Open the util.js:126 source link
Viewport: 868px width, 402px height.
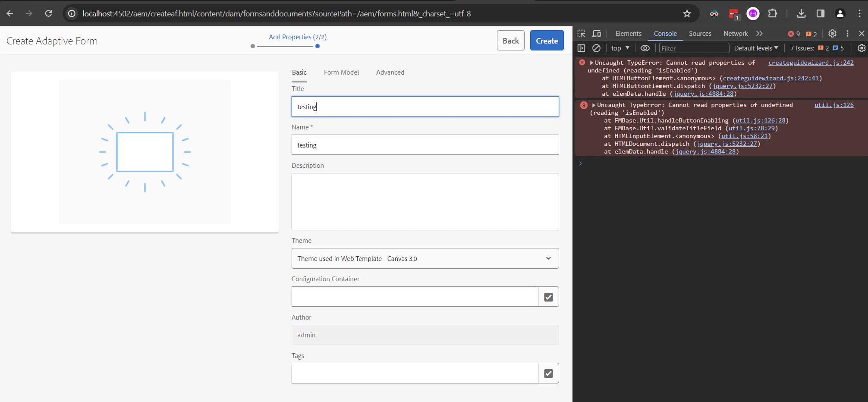click(x=834, y=105)
